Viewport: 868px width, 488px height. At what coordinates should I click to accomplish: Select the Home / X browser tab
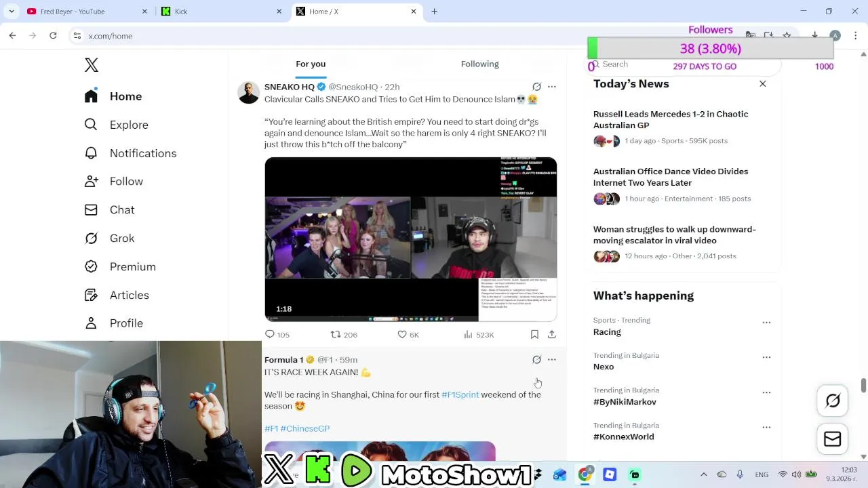(356, 11)
